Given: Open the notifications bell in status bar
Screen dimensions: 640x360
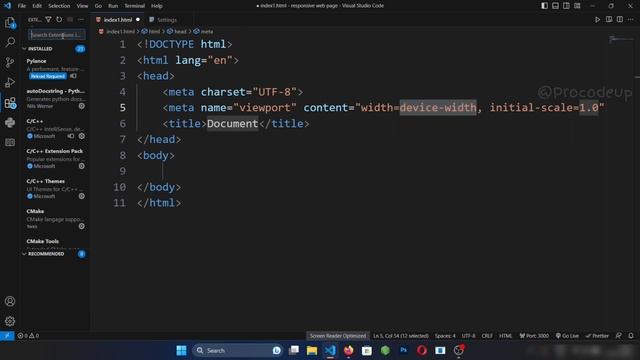Looking at the screenshot, I should click(x=631, y=336).
